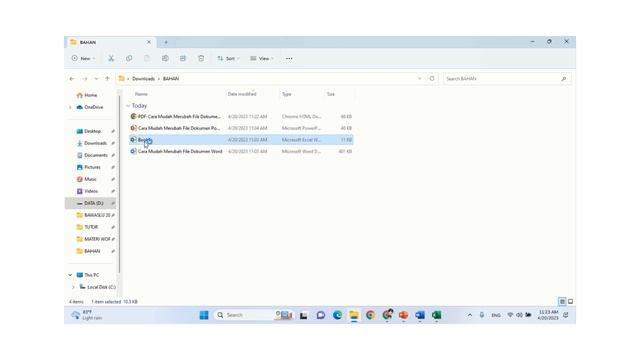This screenshot has width=640, height=360.
Task: Open the TUTOR folder in sidebar
Action: pos(87,227)
